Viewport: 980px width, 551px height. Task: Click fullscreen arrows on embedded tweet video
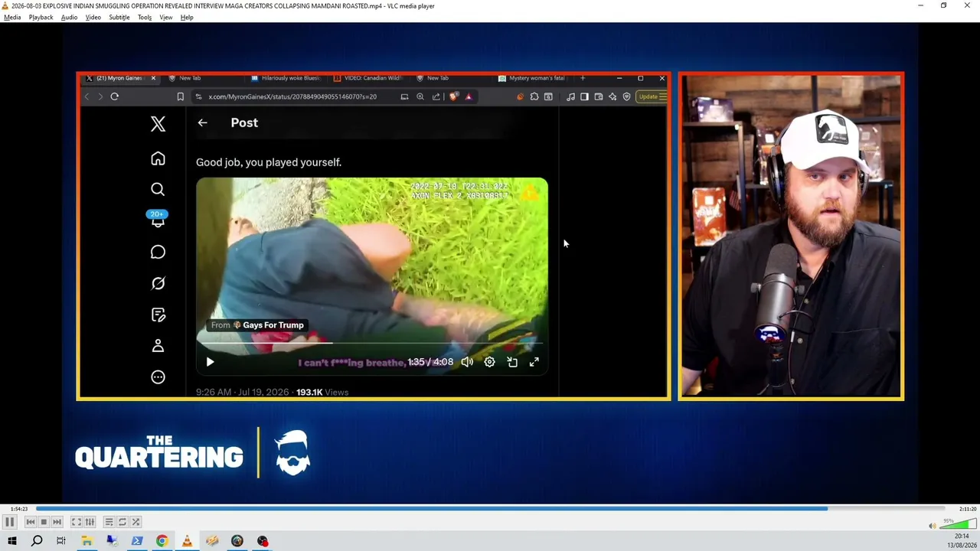[534, 362]
